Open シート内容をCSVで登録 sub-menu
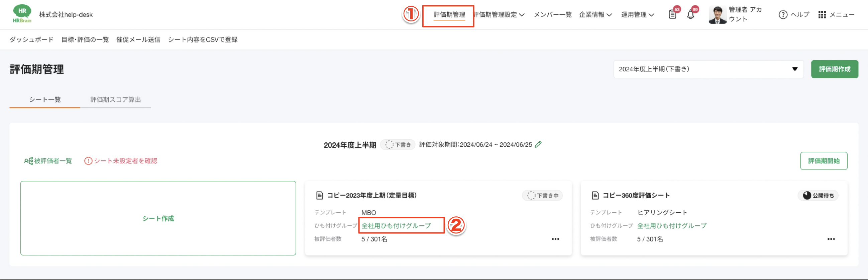The width and height of the screenshot is (868, 280). click(x=203, y=40)
